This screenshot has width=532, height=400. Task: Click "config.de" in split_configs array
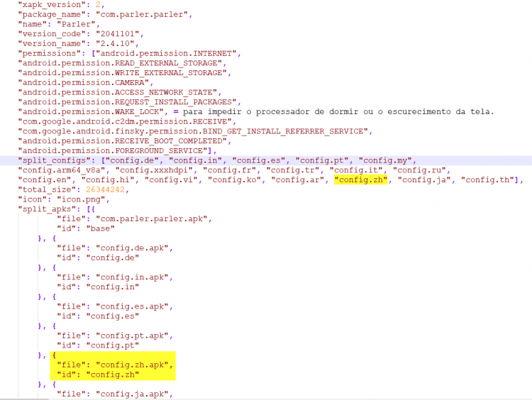(x=132, y=160)
